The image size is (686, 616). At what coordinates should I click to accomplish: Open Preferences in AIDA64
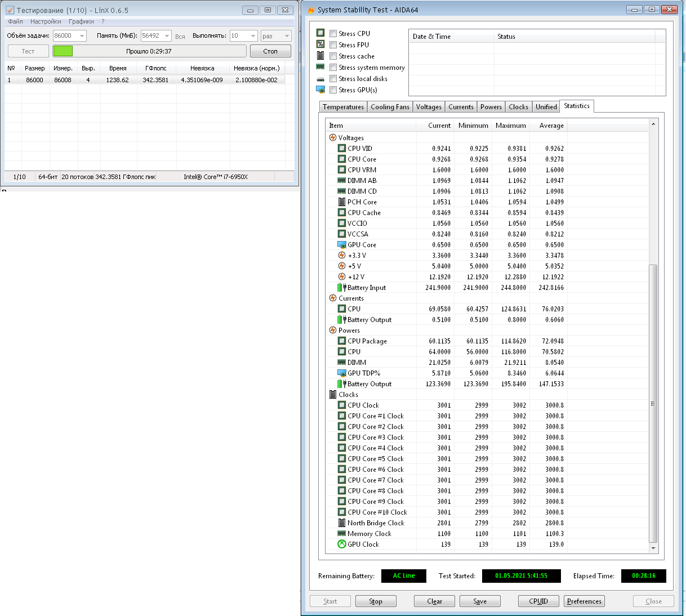click(x=584, y=601)
